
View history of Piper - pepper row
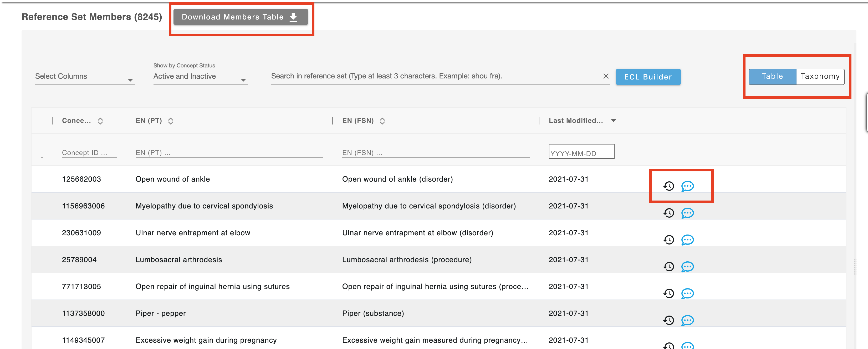(668, 320)
